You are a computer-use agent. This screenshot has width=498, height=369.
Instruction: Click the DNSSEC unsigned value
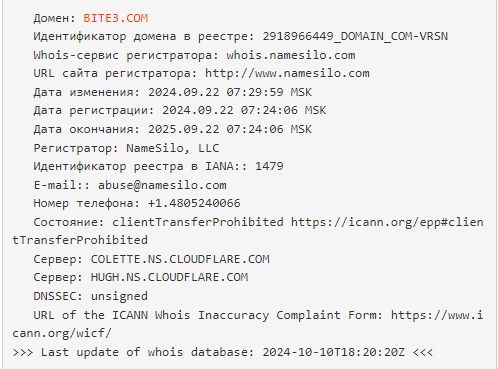119,296
